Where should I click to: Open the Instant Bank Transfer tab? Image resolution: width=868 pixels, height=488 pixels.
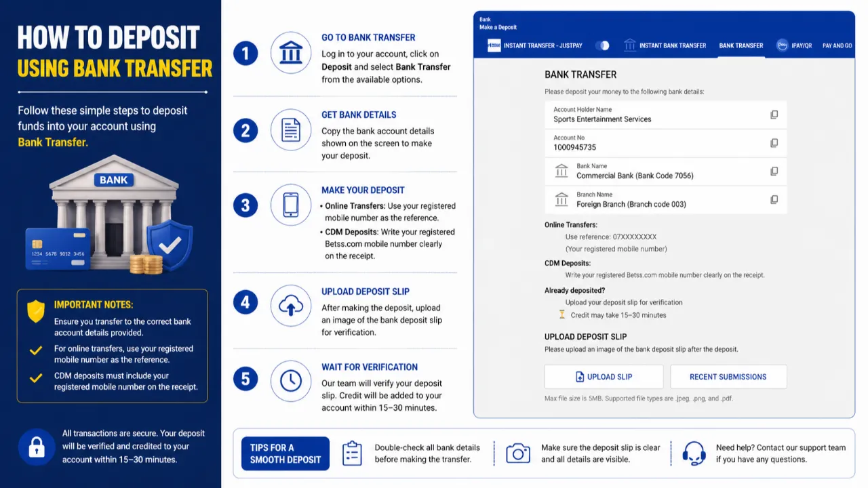(665, 45)
